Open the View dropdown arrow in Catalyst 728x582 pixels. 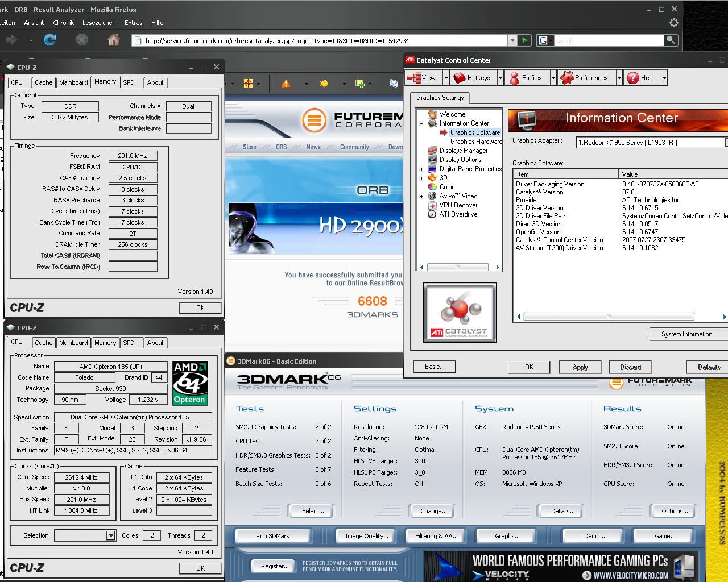coord(446,78)
